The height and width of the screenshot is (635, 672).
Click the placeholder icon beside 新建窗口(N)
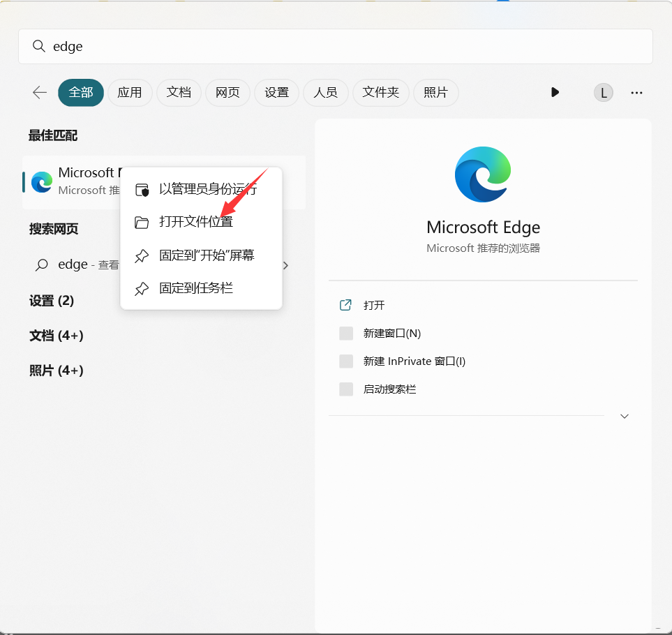point(346,334)
